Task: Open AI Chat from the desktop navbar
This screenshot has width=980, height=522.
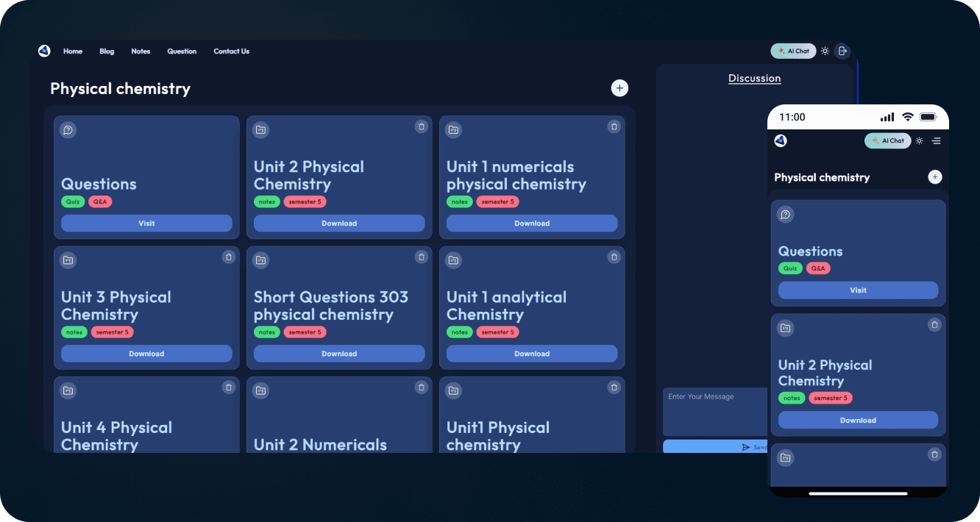Action: (793, 51)
